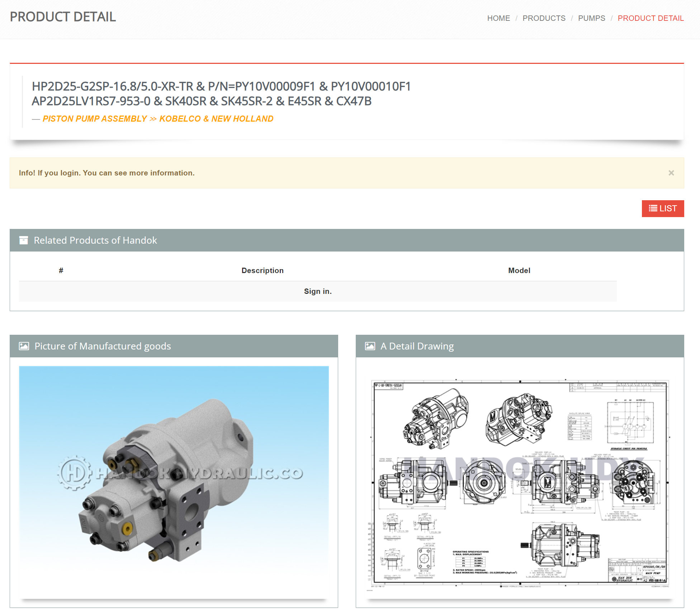
Task: Open HOME breadcrumb link
Action: click(498, 18)
